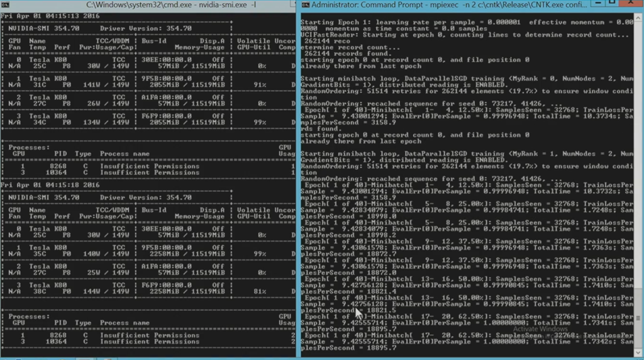644x360 pixels.
Task: Click 'UCIFastReader: Starting at epoch 0' line
Action: pyautogui.click(x=465, y=35)
